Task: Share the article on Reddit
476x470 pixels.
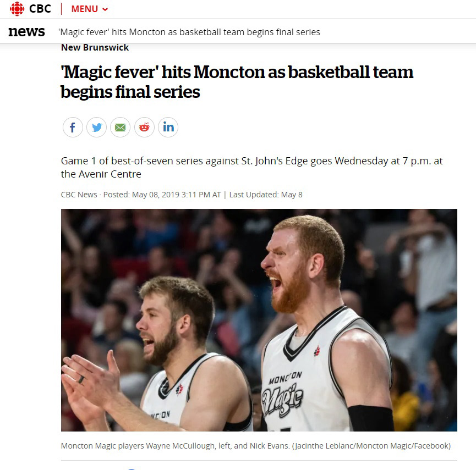Action: pyautogui.click(x=144, y=128)
